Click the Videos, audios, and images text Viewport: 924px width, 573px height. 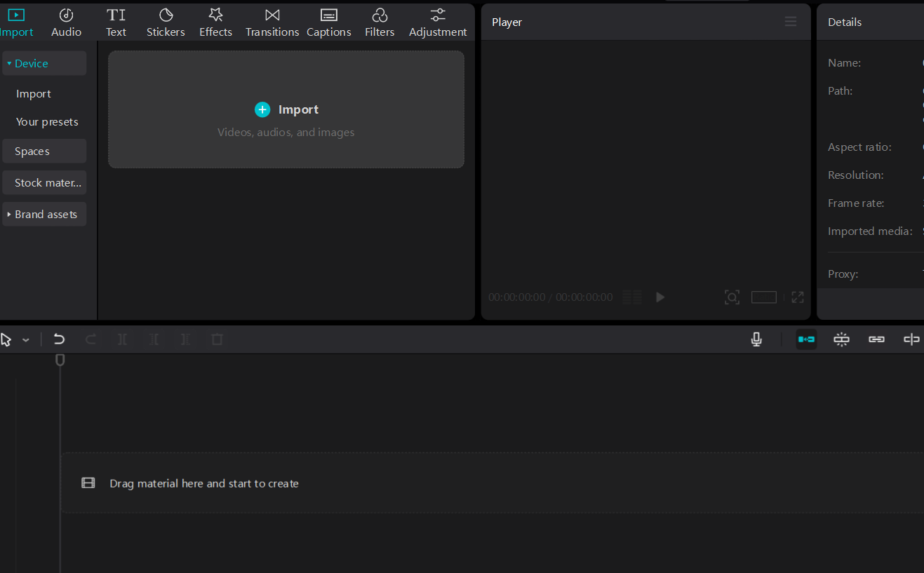click(x=286, y=133)
